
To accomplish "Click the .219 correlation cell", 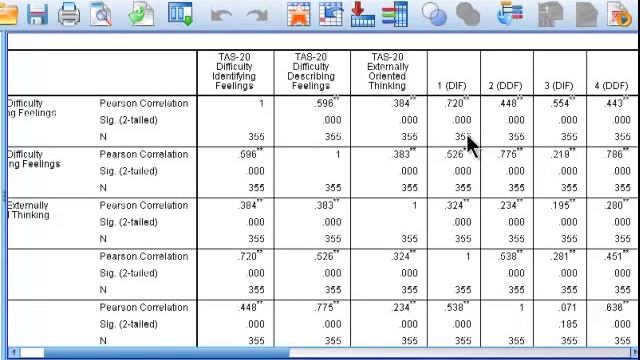I will (563, 154).
